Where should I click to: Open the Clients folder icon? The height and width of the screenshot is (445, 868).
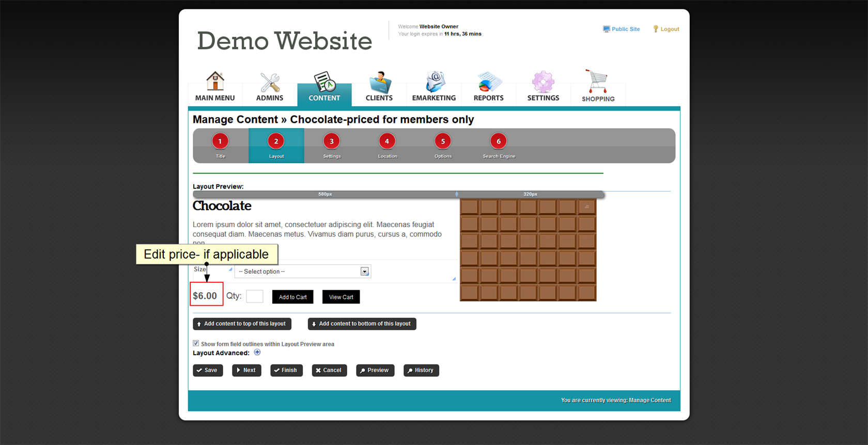pyautogui.click(x=380, y=82)
